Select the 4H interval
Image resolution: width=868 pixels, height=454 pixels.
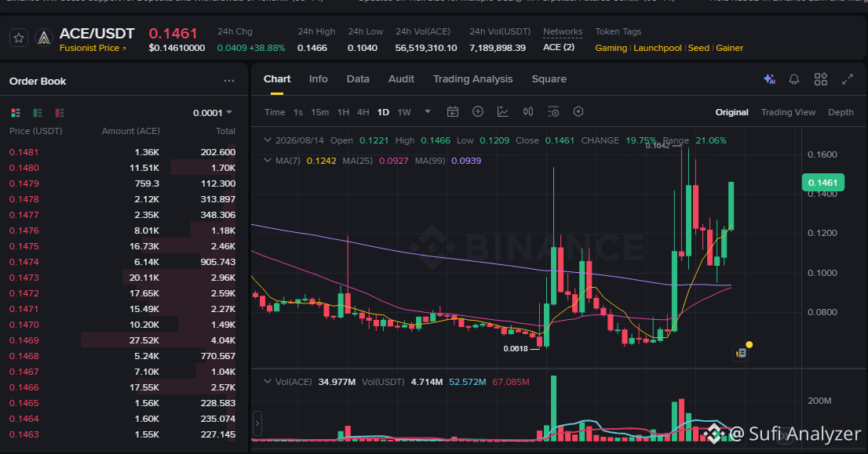pyautogui.click(x=363, y=112)
